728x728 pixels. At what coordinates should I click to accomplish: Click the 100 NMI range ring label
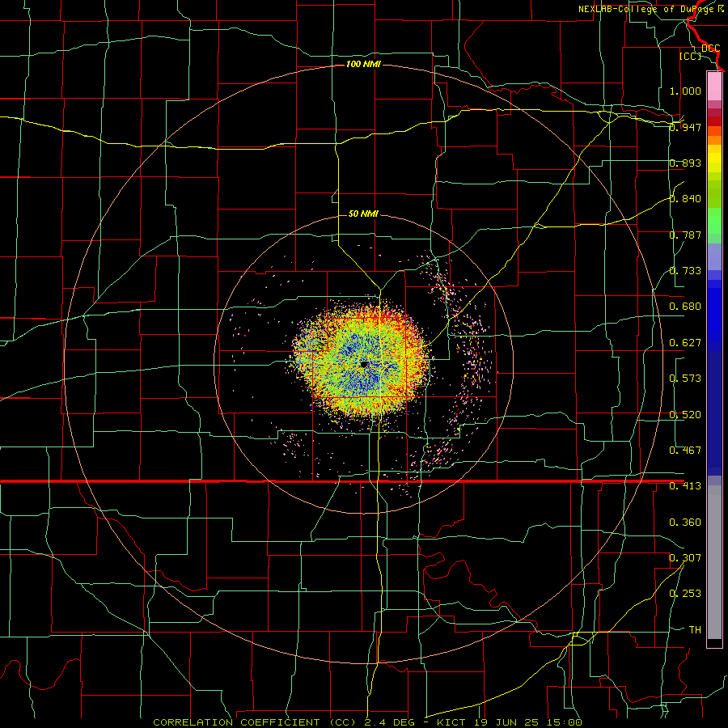coord(363,64)
